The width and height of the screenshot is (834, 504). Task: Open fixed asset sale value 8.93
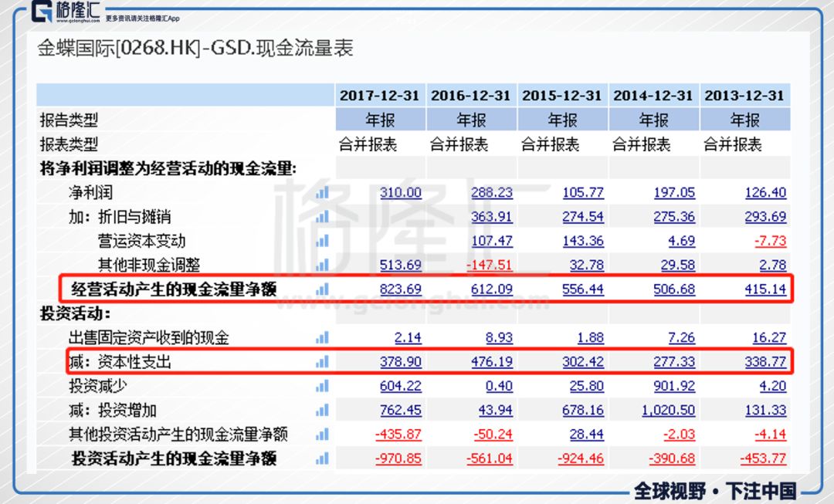point(500,337)
